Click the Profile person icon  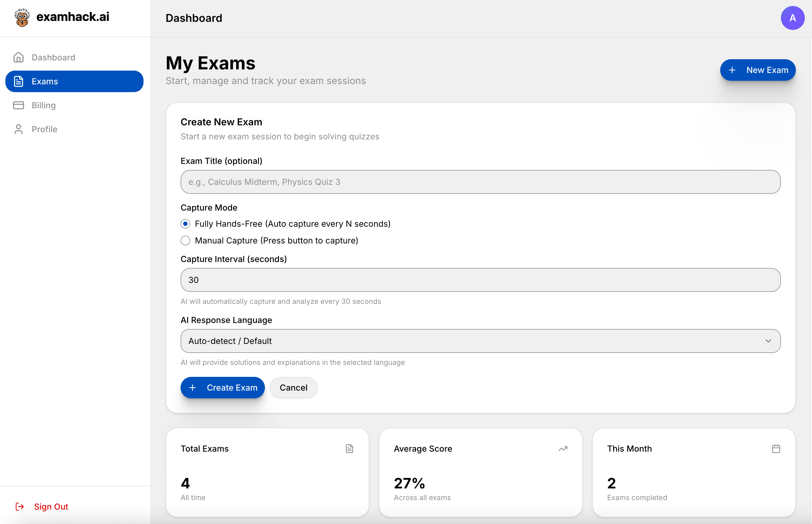(19, 129)
